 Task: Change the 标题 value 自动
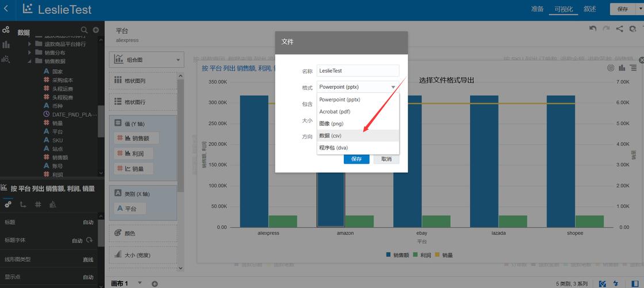point(89,222)
